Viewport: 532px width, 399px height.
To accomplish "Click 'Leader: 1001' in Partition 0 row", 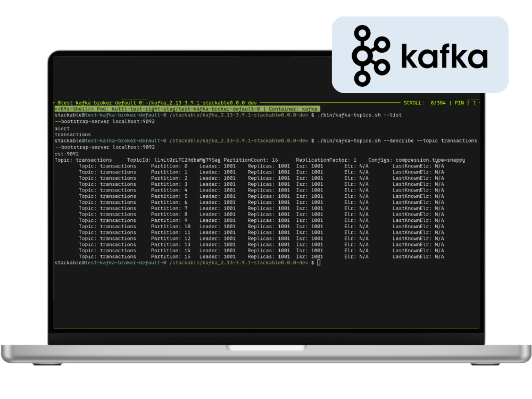I will click(x=218, y=166).
